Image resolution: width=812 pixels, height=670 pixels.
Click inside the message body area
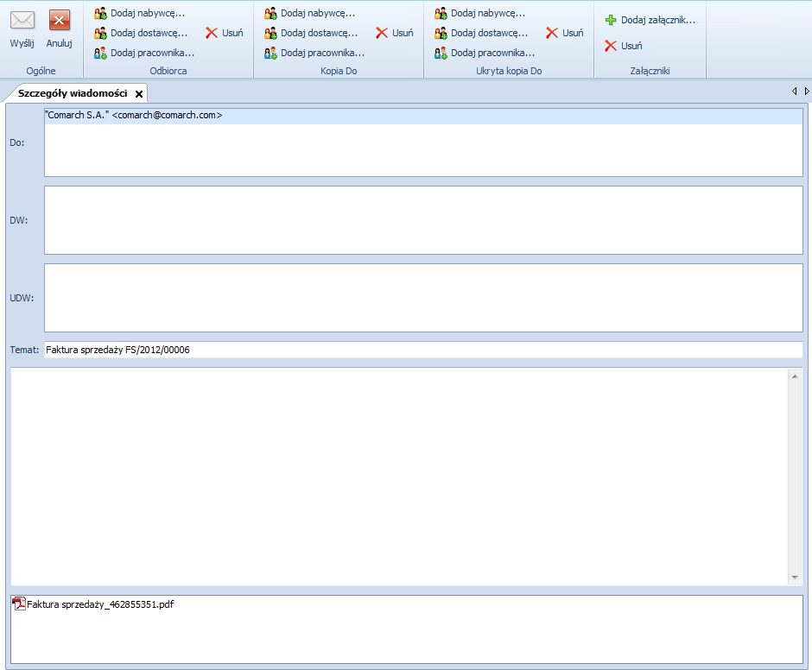coord(399,477)
